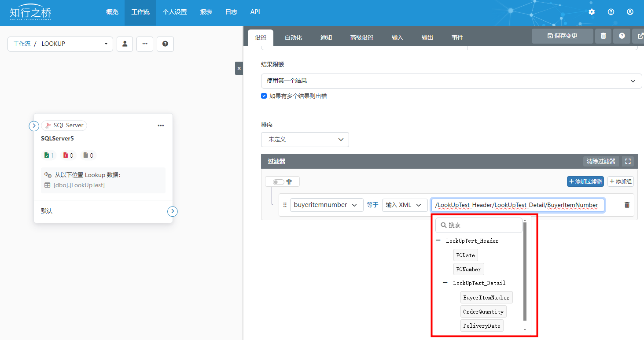
Task: Open the 排序 dropdown set to 未定义
Action: pyautogui.click(x=305, y=140)
